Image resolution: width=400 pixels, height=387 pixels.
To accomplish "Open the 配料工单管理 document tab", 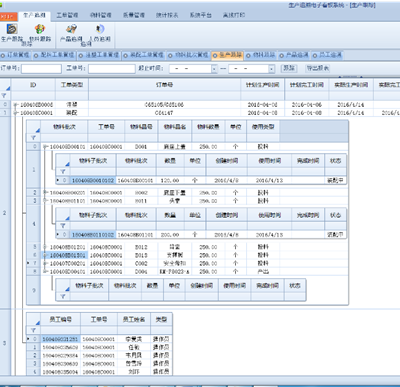I will [54, 55].
